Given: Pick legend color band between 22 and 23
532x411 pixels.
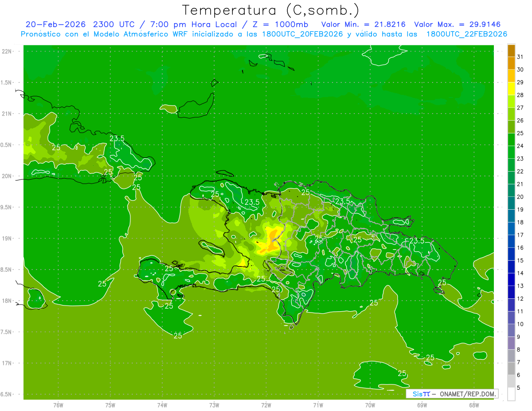Looking at the screenshot, I should 511,165.
